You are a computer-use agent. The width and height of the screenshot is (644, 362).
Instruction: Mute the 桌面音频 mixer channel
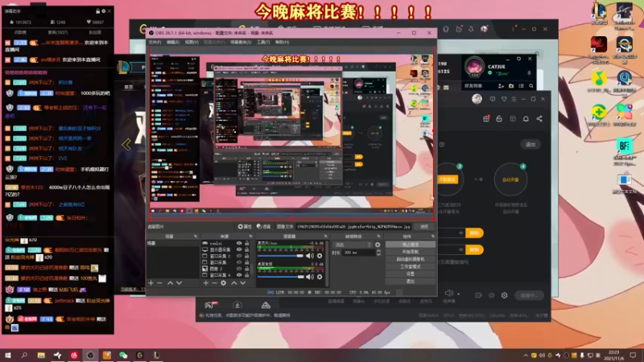(x=310, y=277)
